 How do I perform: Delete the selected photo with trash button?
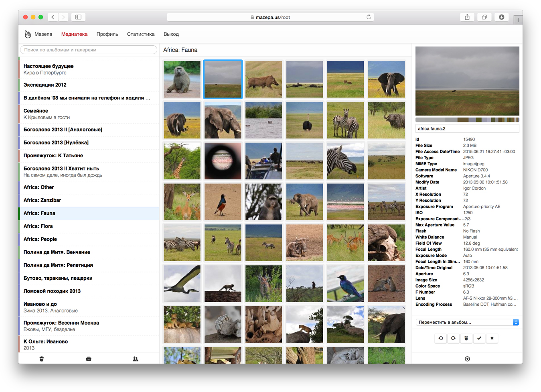coord(466,338)
